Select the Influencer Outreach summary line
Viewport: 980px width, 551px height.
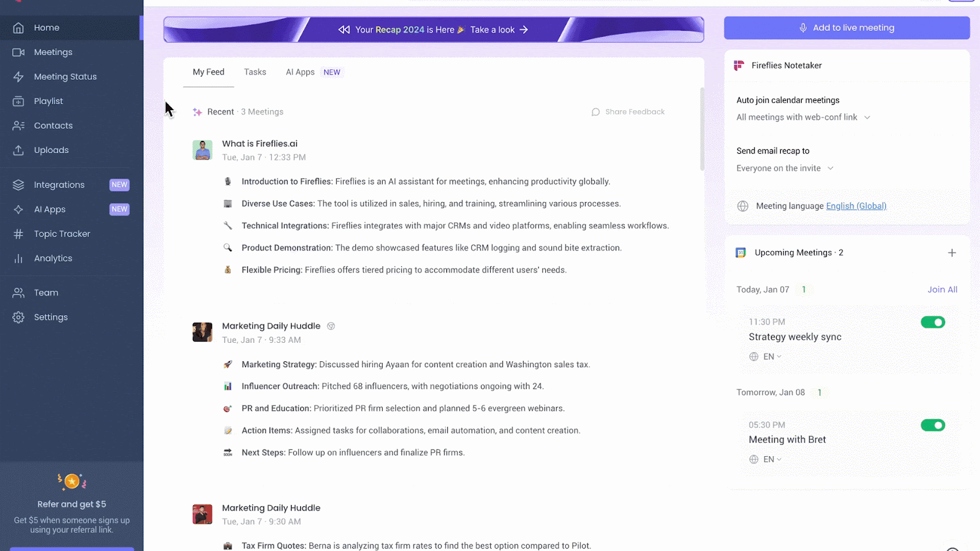click(x=393, y=386)
